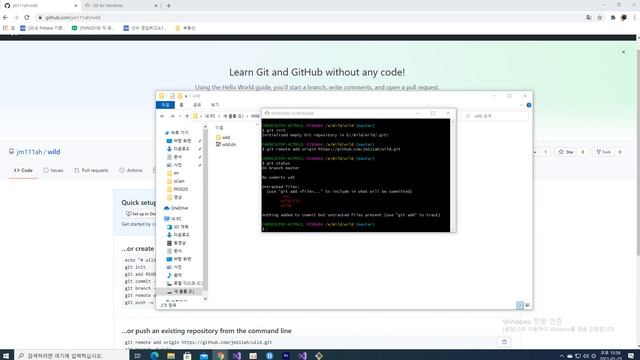Go back in File Explorer
The width and height of the screenshot is (640, 360).
[x=162, y=116]
